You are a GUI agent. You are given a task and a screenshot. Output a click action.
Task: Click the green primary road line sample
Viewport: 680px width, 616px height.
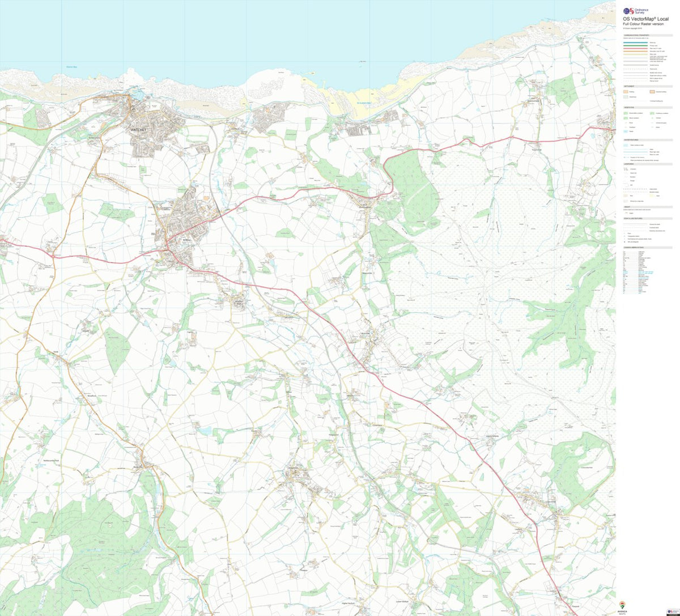635,45
